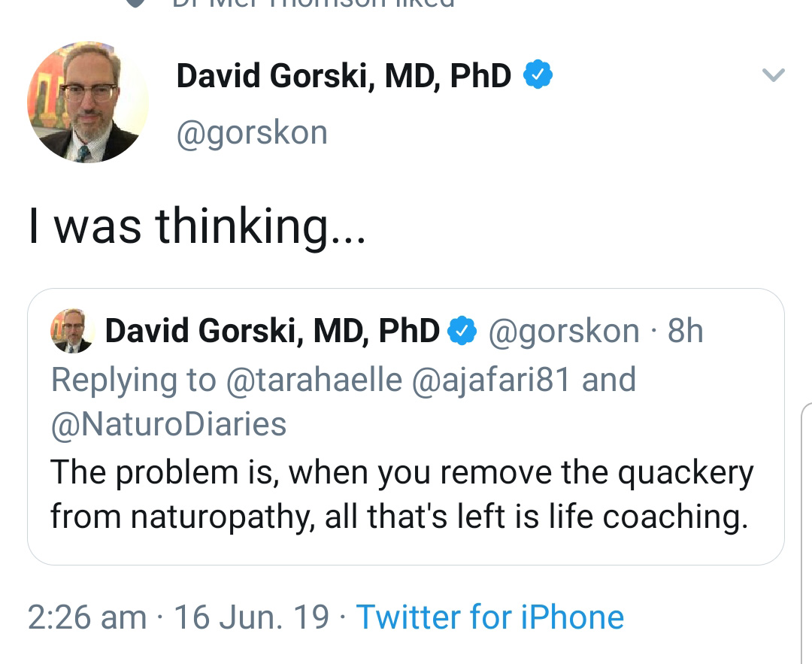Viewport: 812px width, 664px height.
Task: Expand the tweet options chevron
Action: click(773, 74)
